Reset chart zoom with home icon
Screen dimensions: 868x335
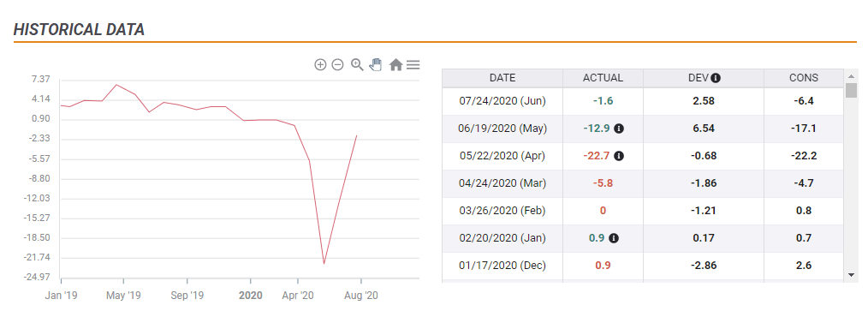pos(395,65)
